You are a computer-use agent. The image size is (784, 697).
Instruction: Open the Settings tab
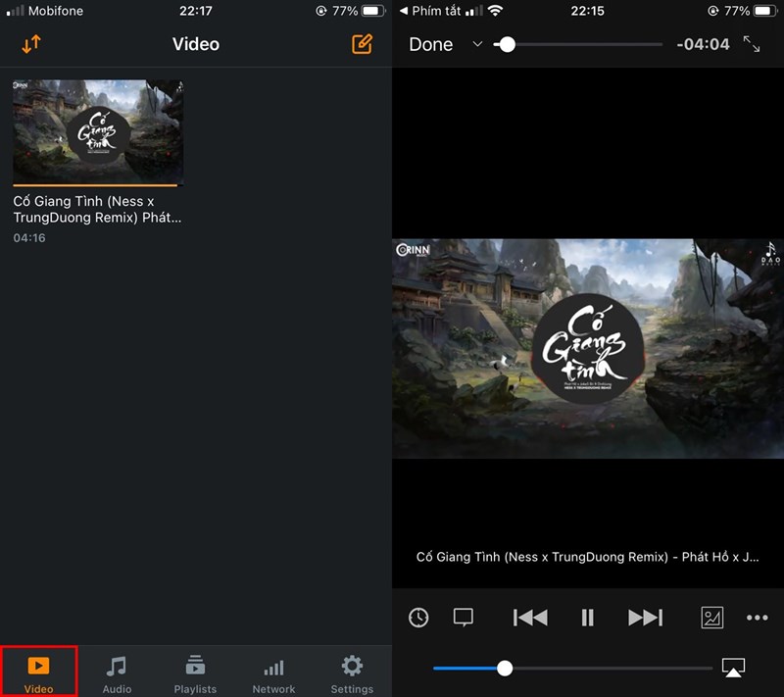(352, 674)
